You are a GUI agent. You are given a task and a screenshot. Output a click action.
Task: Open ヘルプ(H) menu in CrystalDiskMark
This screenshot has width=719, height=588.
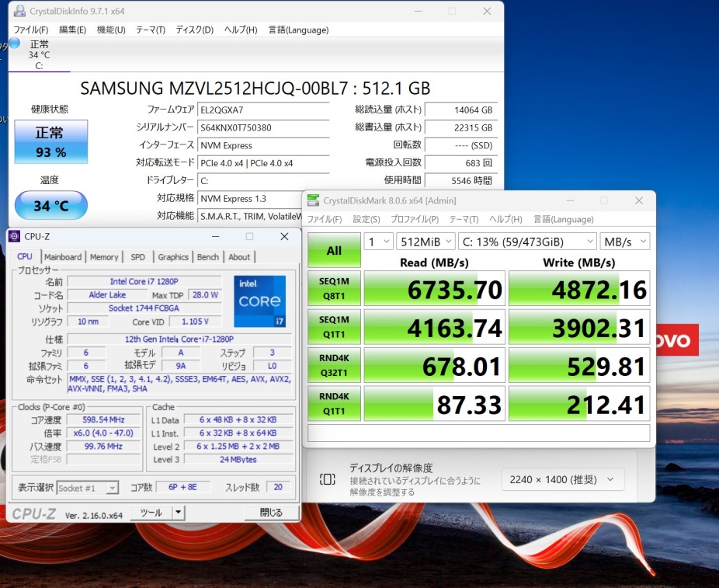(x=505, y=219)
